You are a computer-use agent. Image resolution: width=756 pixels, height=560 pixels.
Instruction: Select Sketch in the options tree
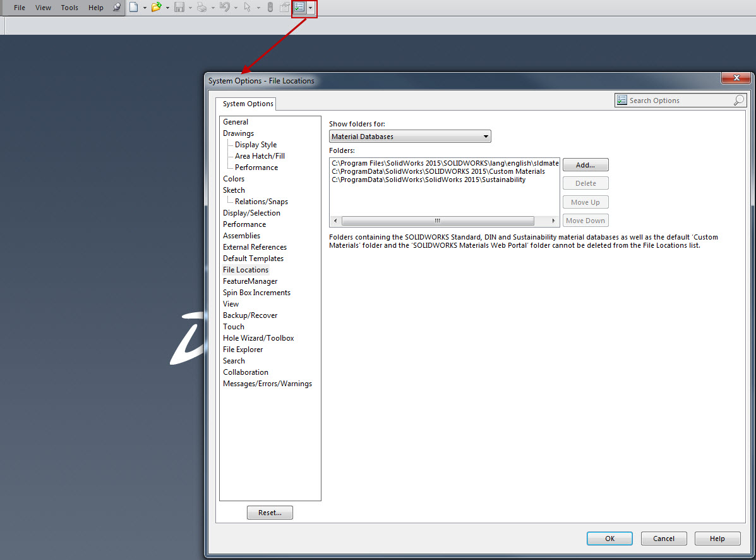click(x=233, y=190)
